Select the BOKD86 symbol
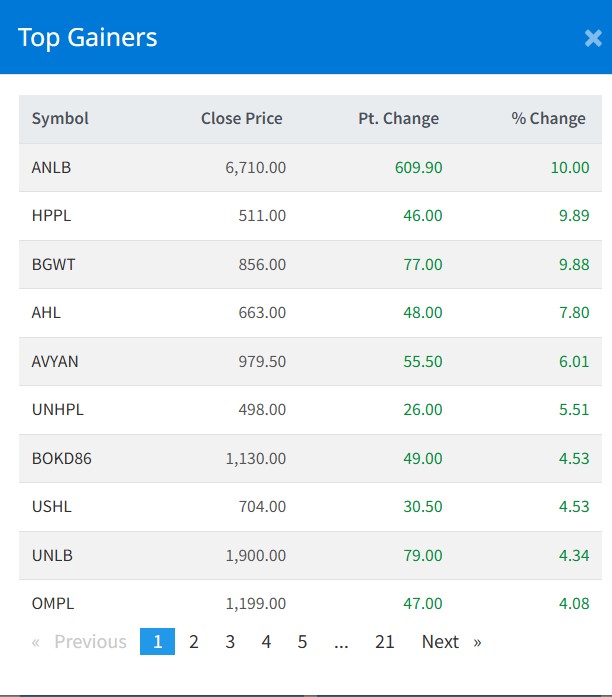 (62, 458)
